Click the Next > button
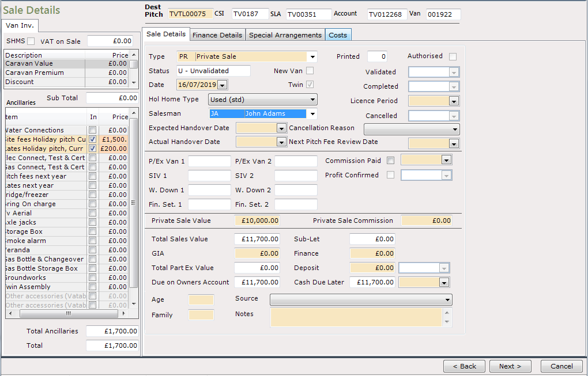The height and width of the screenshot is (376, 588). pyautogui.click(x=510, y=366)
